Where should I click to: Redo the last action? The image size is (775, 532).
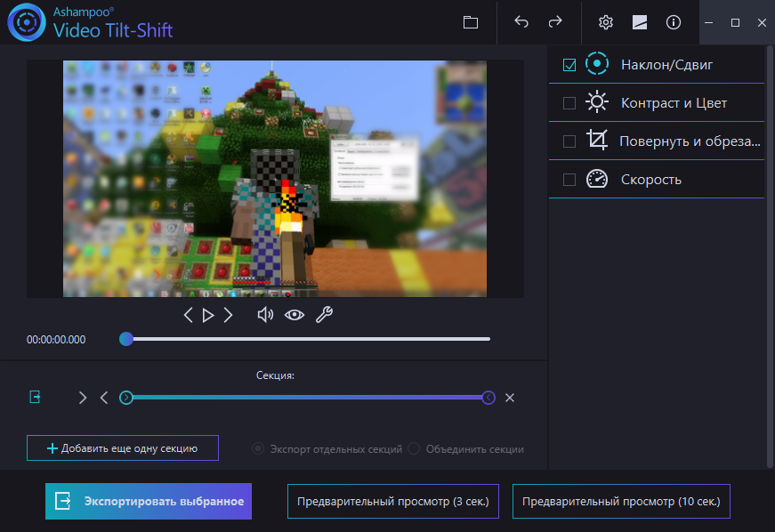click(x=555, y=21)
